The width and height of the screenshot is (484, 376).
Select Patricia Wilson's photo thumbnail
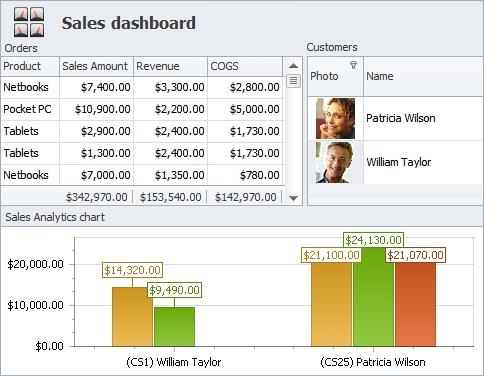point(335,118)
